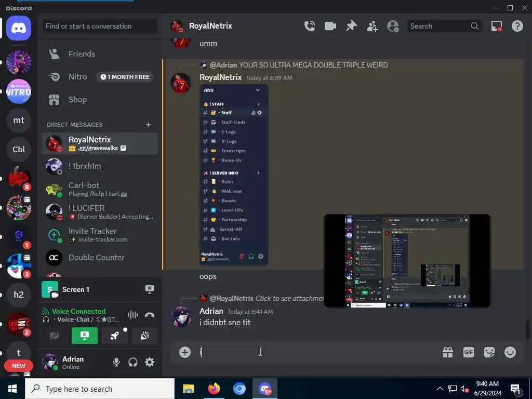Click the chat scrollbar
The height and width of the screenshot is (399, 532).
[x=527, y=329]
